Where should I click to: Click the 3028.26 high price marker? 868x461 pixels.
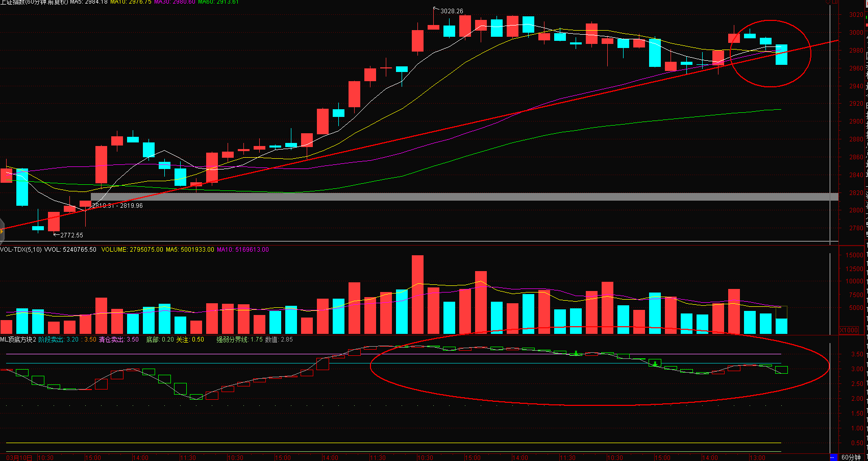tap(452, 11)
